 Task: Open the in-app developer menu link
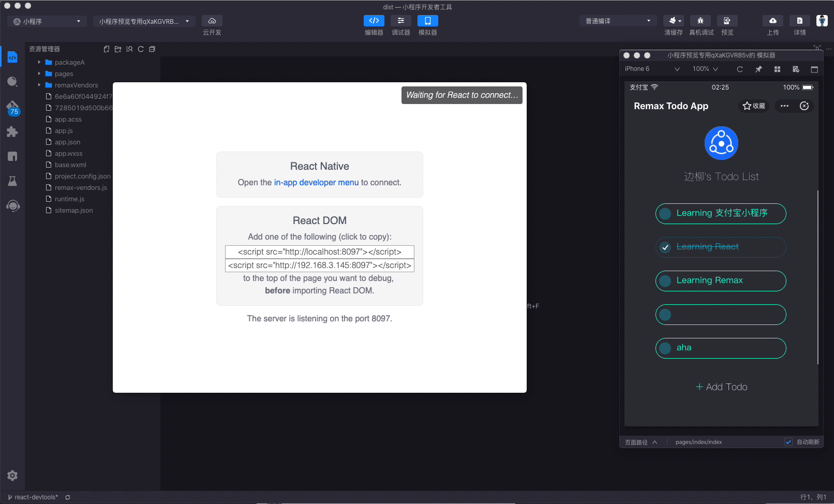(316, 183)
